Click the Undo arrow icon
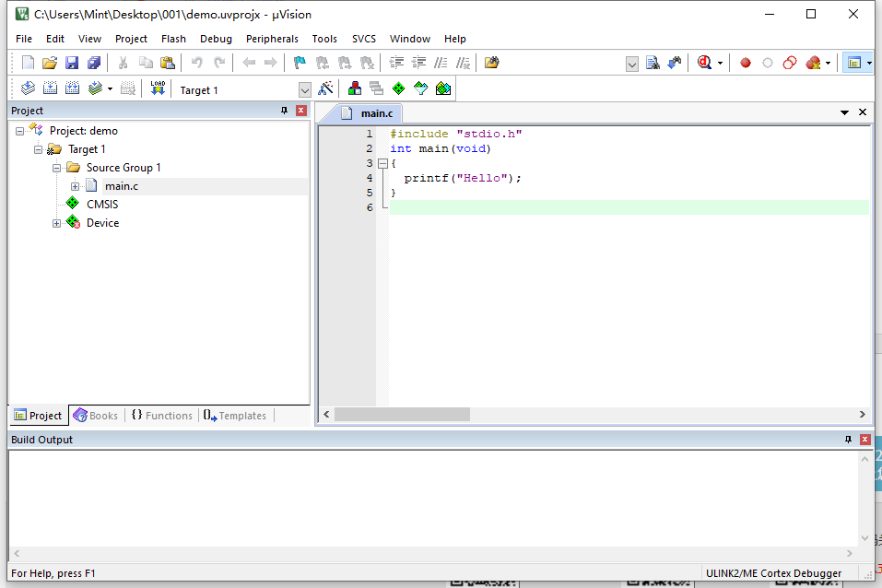882x588 pixels. coord(197,63)
